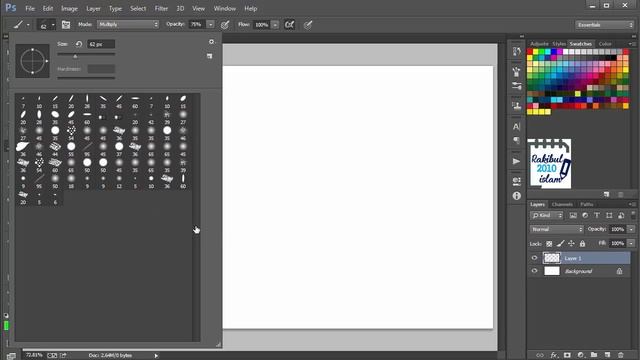The width and height of the screenshot is (640, 360).
Task: Open the layer blend mode Normal dropdown
Action: coord(557,229)
